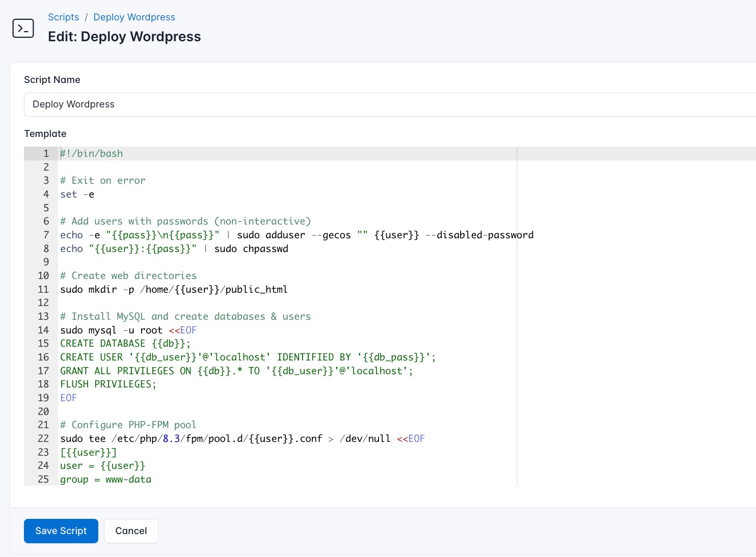756x557 pixels.
Task: Click the 'Edit: Deploy Wordpress' heading
Action: point(124,36)
